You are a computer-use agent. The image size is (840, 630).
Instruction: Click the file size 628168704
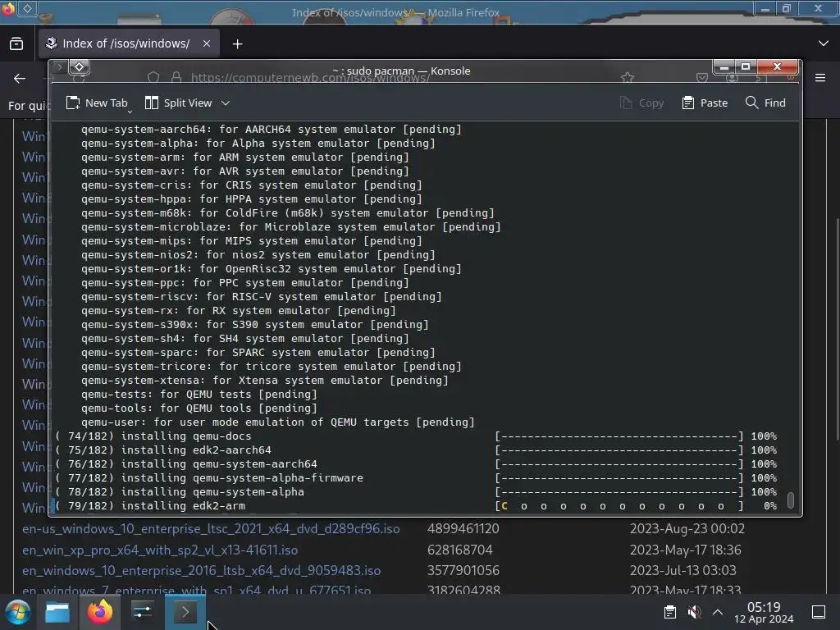pyautogui.click(x=460, y=550)
